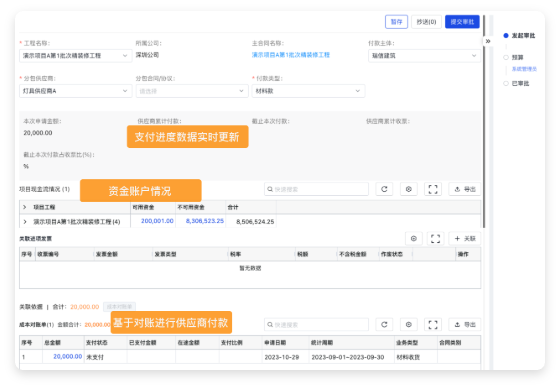560x389 pixels.
Task: Expand 成本对账单 table to fullscreen
Action: click(x=433, y=324)
